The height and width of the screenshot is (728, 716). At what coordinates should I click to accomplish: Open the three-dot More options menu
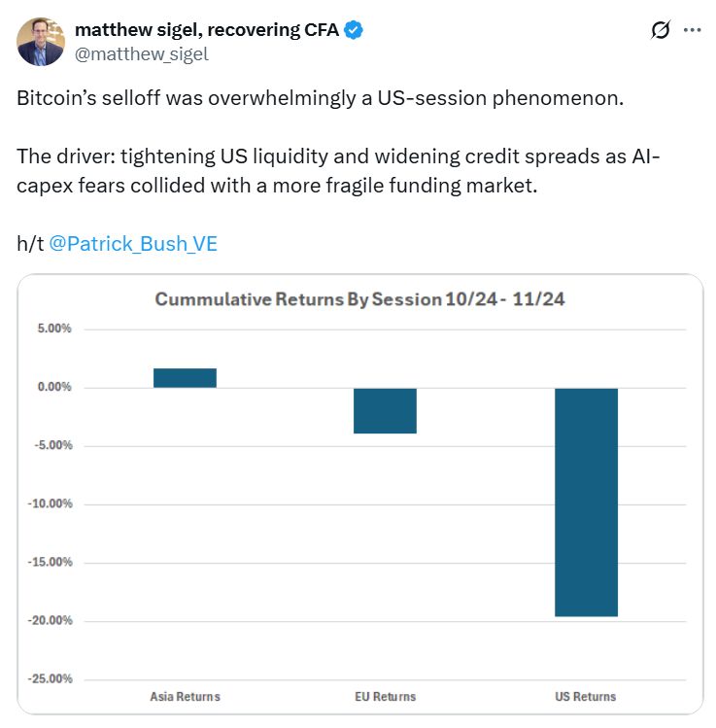coord(692,30)
